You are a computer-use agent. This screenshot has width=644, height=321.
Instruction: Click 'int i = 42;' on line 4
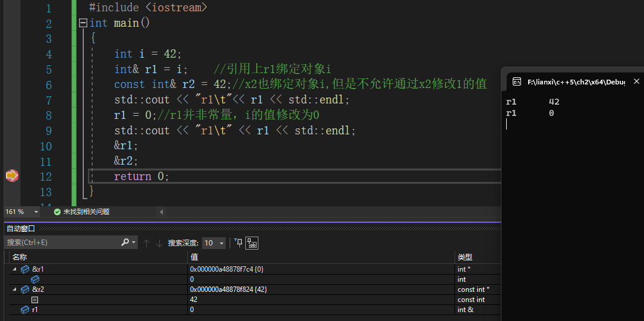[x=148, y=54]
